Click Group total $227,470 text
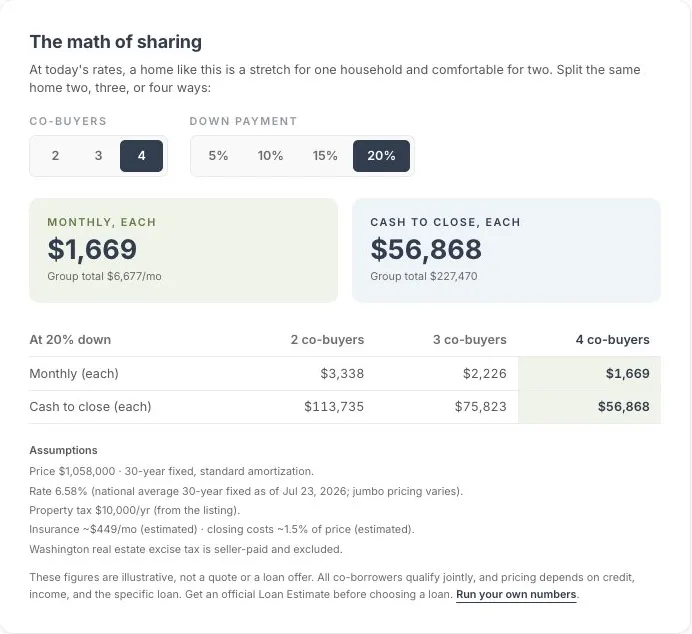 coord(424,276)
